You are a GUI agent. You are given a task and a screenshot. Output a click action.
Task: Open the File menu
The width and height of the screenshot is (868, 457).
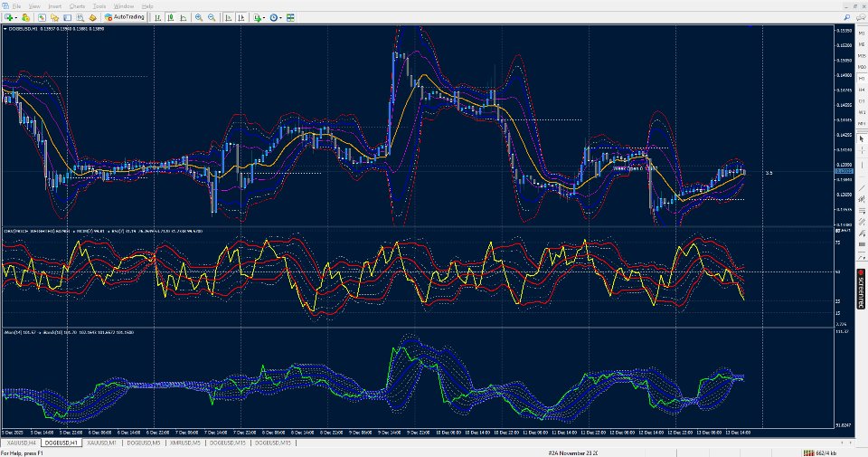[x=16, y=6]
